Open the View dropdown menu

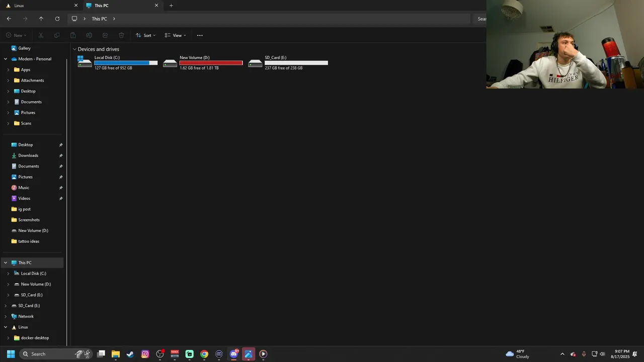(175, 35)
